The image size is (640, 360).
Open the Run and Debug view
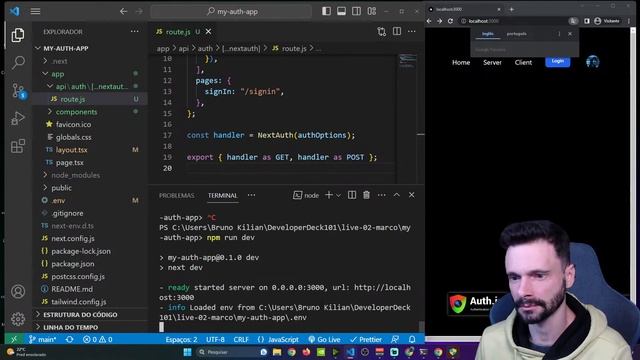18,118
